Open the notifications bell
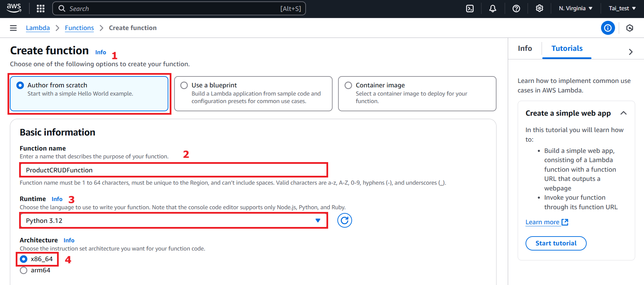Image resolution: width=644 pixels, height=285 pixels. click(493, 9)
